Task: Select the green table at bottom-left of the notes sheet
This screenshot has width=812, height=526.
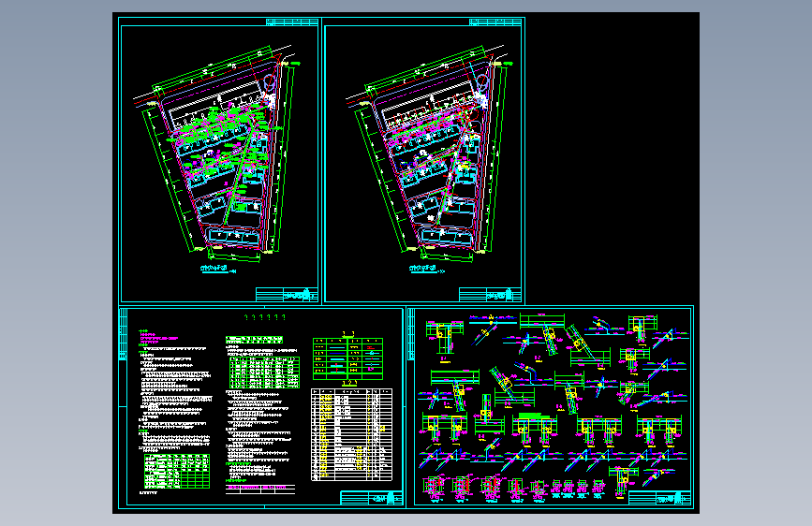Action: (177, 471)
